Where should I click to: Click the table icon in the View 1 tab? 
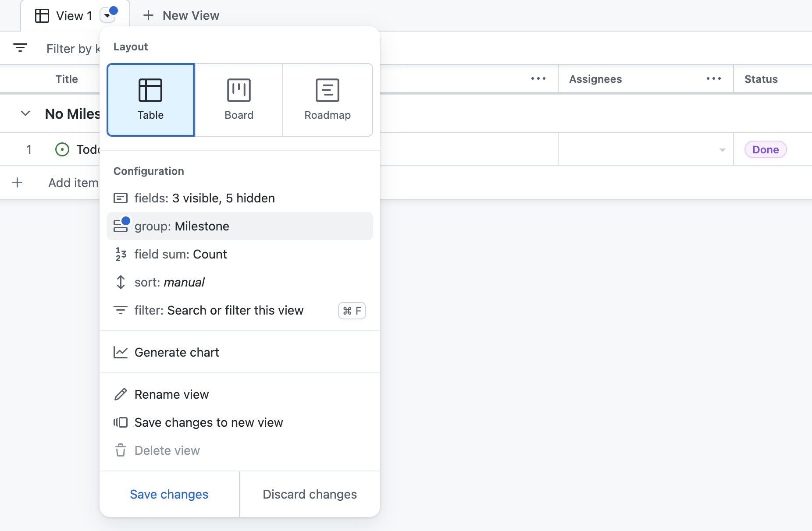coord(42,16)
